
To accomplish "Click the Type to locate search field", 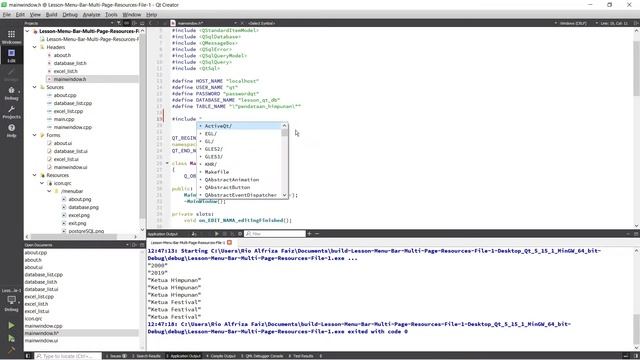I will coord(68,356).
